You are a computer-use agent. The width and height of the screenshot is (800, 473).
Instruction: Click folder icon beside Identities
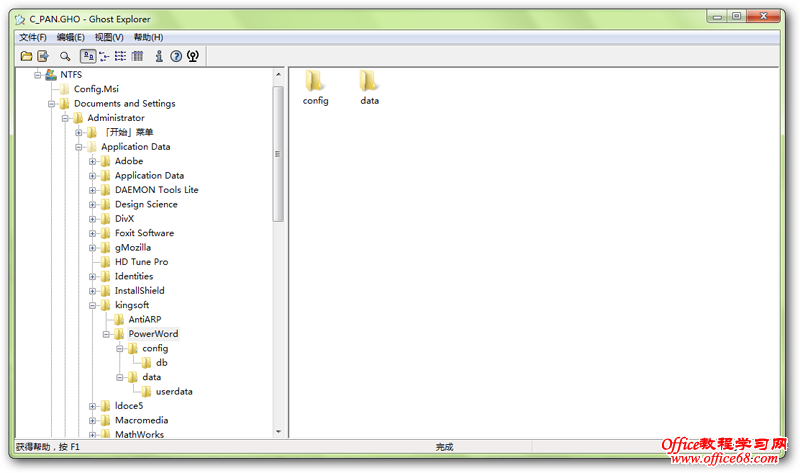pos(105,277)
